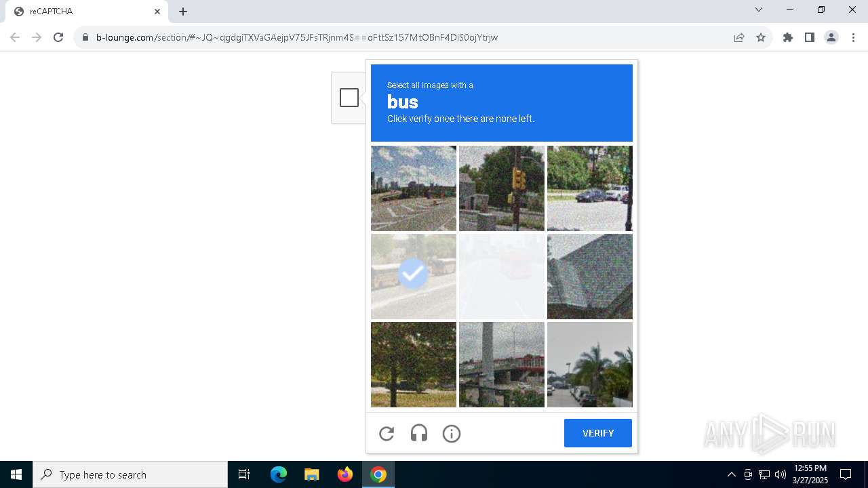Open the tab search dropdown
The height and width of the screenshot is (488, 868).
click(x=759, y=9)
